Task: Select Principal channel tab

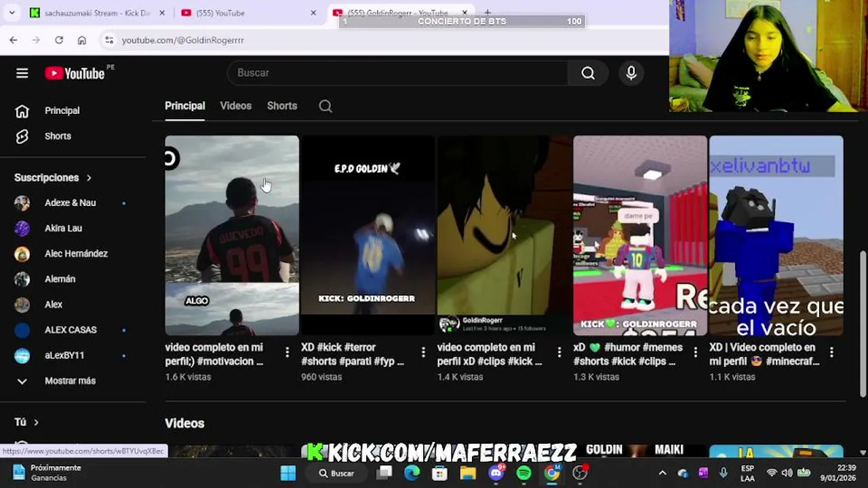Action: (x=184, y=106)
